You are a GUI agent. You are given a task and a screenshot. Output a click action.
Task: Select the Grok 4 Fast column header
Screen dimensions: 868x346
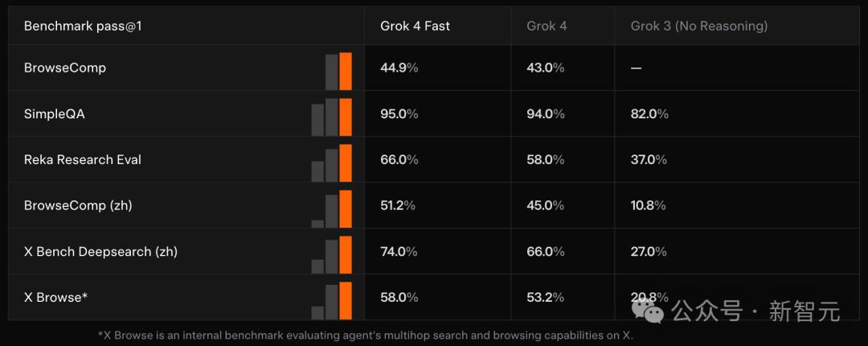coord(416,26)
